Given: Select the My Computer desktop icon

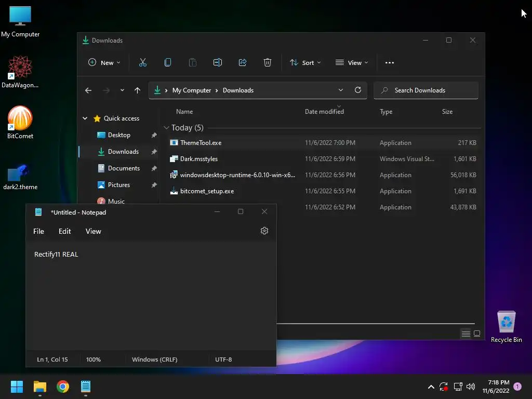Looking at the screenshot, I should (x=20, y=22).
